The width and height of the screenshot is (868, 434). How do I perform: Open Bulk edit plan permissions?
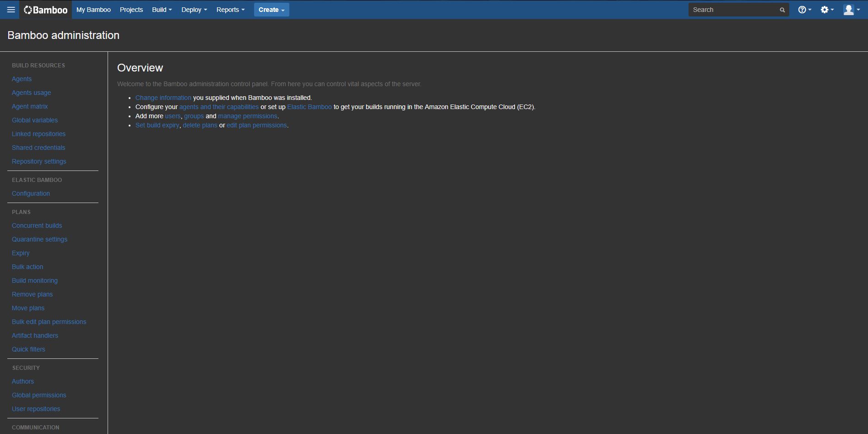pos(49,322)
